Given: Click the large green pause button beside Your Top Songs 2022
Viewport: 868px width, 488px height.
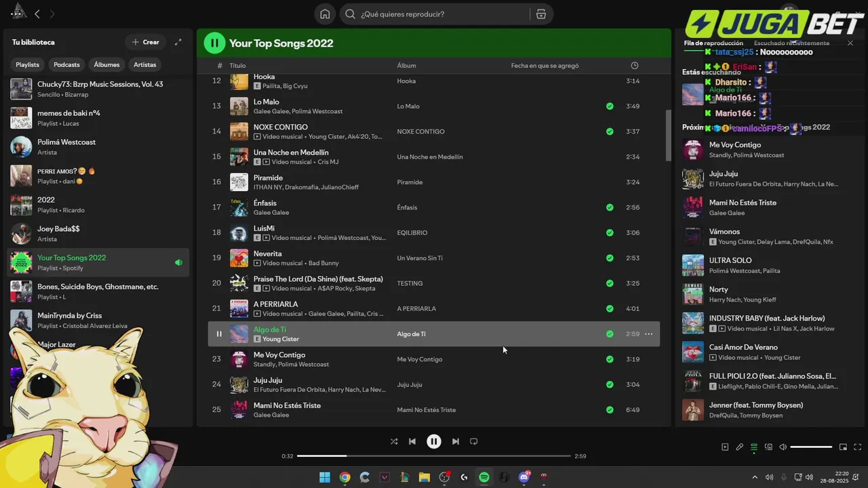Looking at the screenshot, I should (x=214, y=43).
